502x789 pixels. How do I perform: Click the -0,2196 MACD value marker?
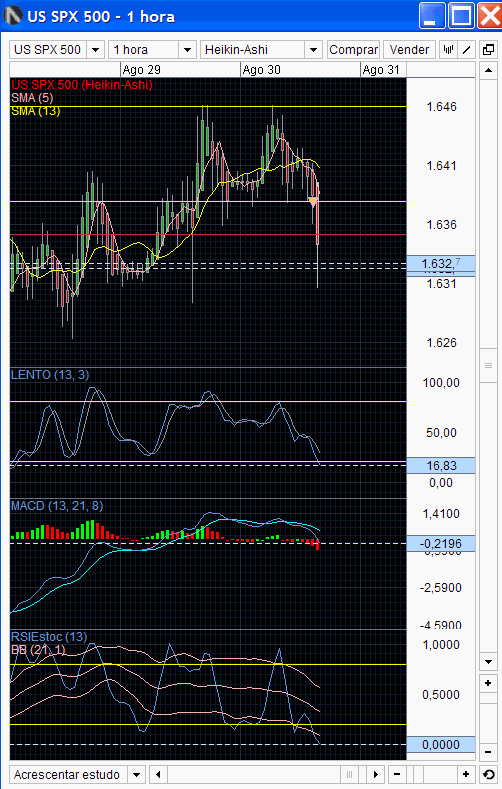click(441, 543)
